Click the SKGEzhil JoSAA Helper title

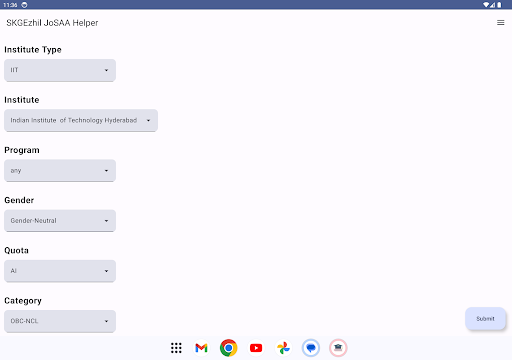pyautogui.click(x=52, y=23)
